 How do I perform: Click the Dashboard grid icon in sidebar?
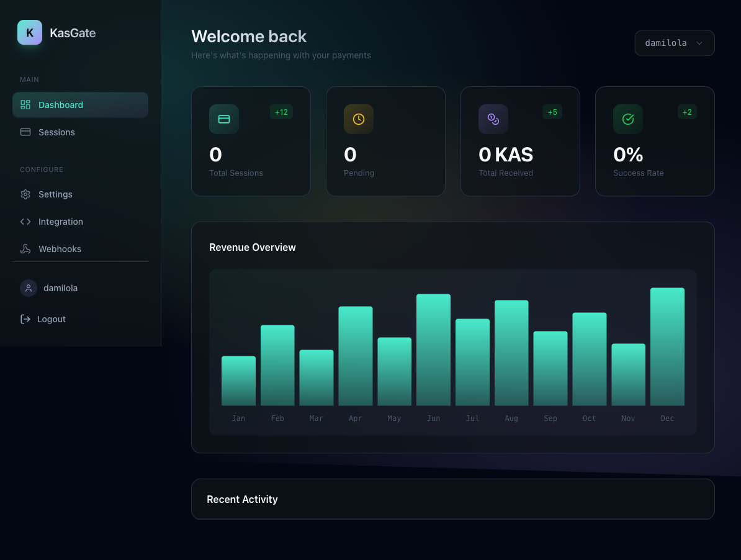point(25,105)
